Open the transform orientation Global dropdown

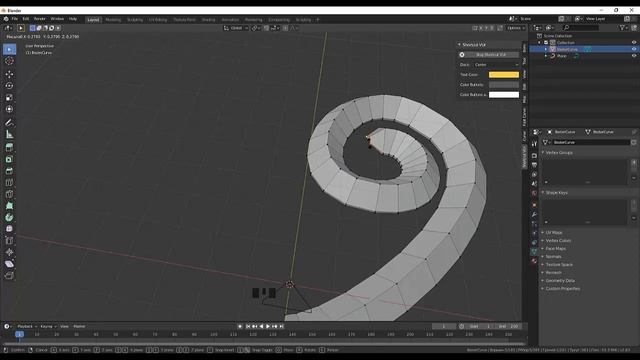tap(236, 28)
